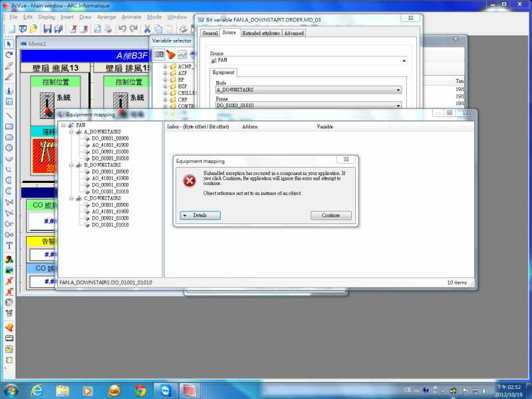Open the Draw menu
The image size is (532, 399).
point(86,17)
